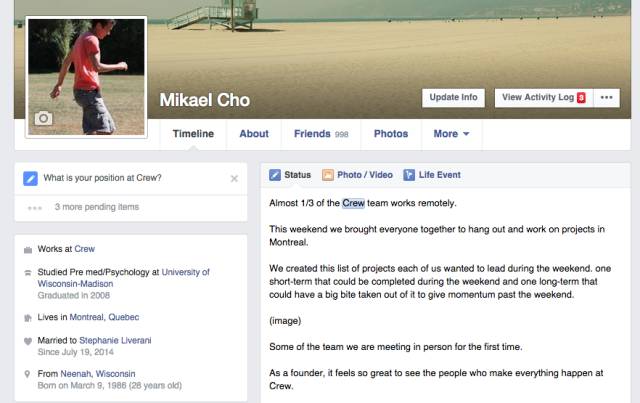Viewport: 640px width, 403px height.
Task: Open University of Wisconsin-Madison link
Action: [x=124, y=278]
